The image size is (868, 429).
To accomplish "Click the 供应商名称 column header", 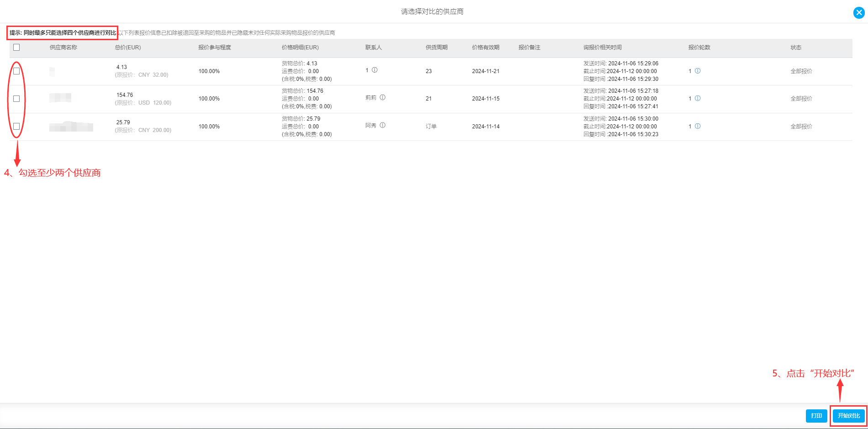I will coord(63,48).
